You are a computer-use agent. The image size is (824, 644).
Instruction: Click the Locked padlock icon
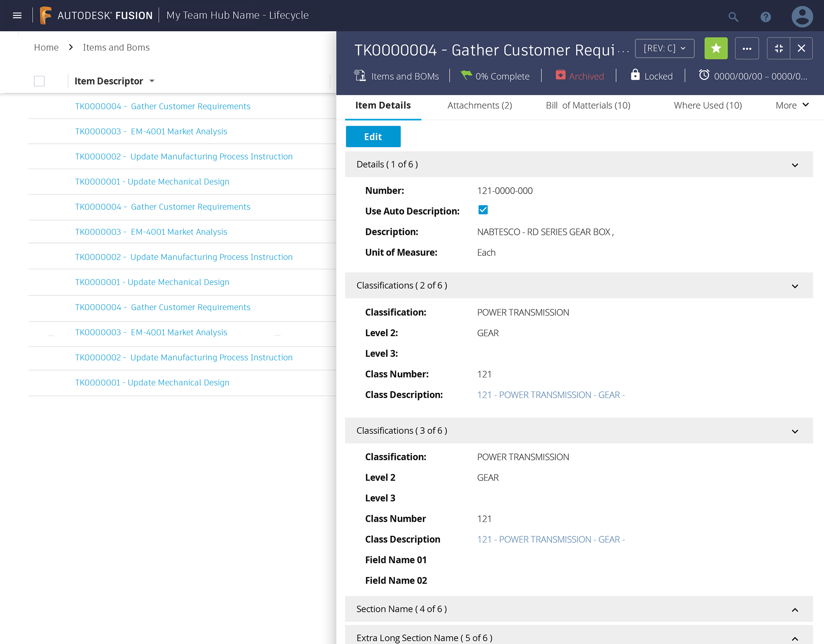tap(635, 75)
